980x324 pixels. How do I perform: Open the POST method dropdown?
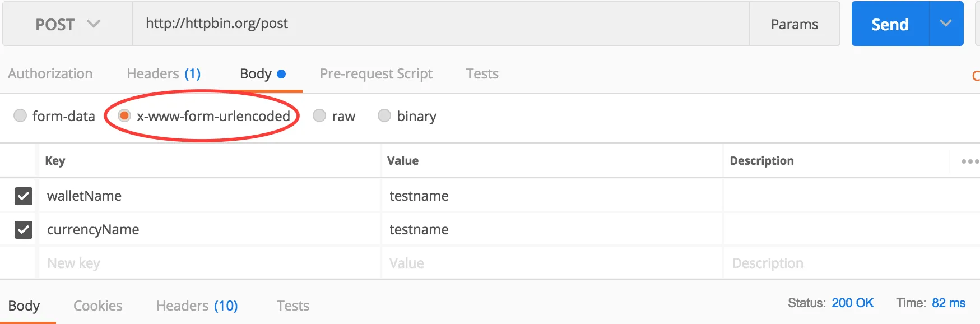pyautogui.click(x=67, y=24)
